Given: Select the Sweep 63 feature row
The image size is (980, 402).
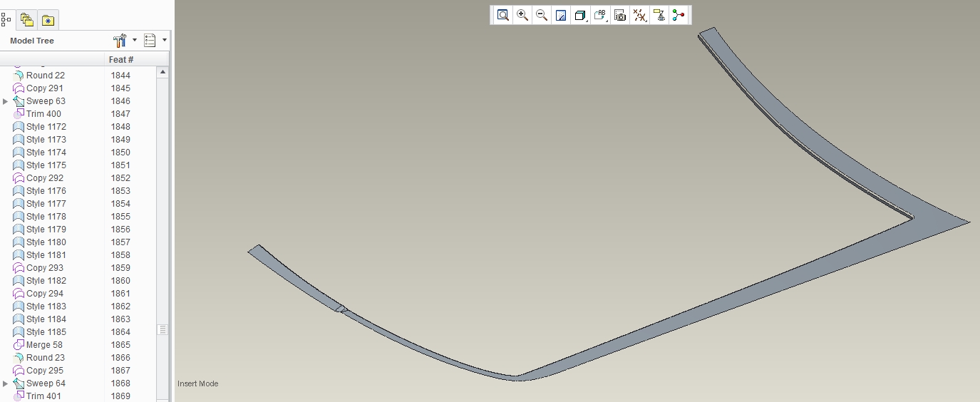Looking at the screenshot, I should [x=46, y=101].
